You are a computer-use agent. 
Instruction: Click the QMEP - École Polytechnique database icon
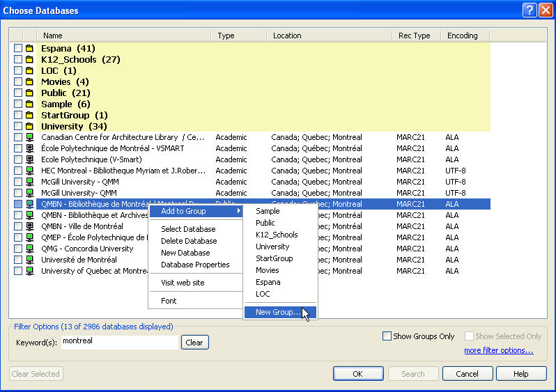tap(30, 237)
